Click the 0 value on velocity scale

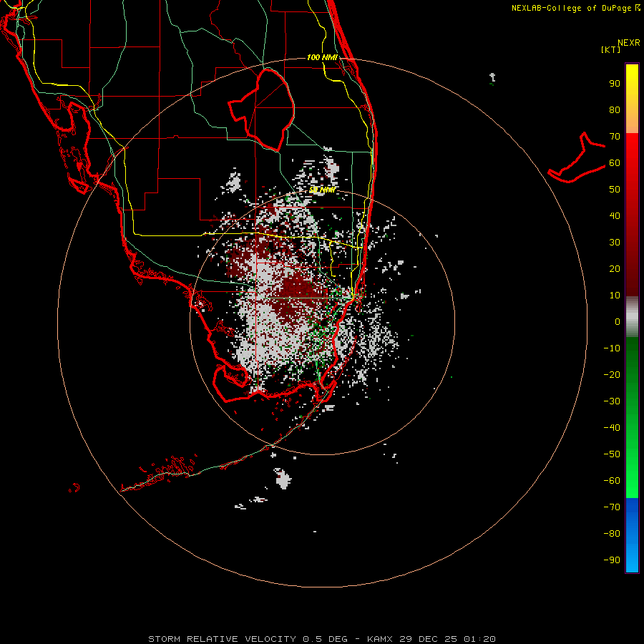tap(618, 322)
